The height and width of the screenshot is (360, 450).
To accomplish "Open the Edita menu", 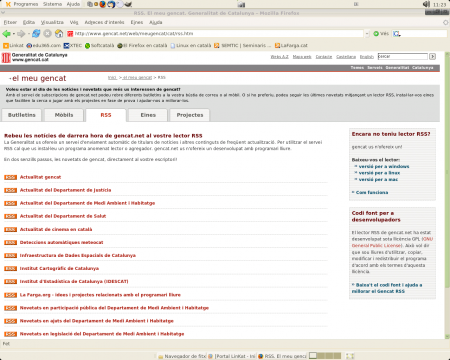I will pyautogui.click(x=29, y=22).
